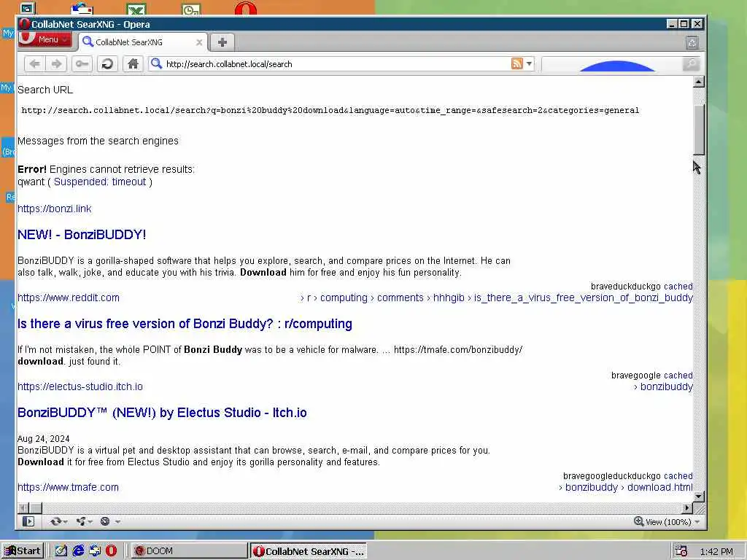Open the Opera Menu button

(x=44, y=39)
